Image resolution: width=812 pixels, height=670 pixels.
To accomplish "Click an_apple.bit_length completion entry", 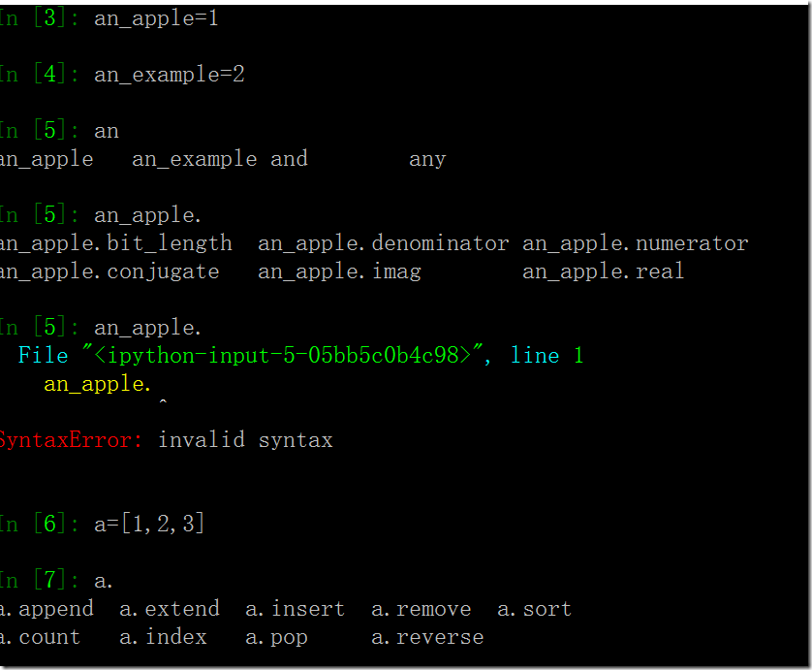I will [x=116, y=243].
